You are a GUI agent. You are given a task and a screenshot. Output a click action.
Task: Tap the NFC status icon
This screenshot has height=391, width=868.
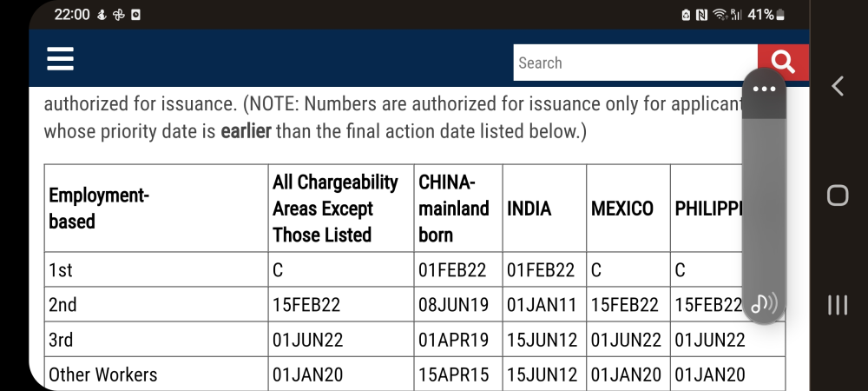point(701,15)
